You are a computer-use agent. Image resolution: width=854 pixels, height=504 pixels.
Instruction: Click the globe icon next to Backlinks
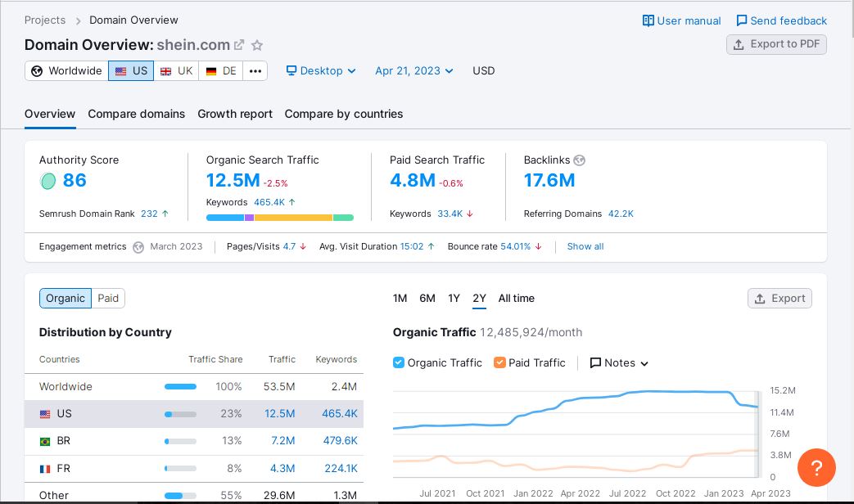point(580,160)
